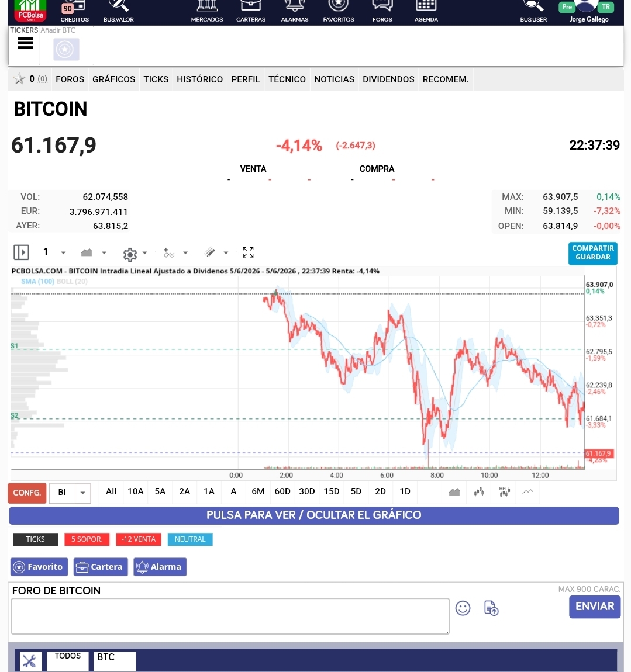Switch to the HISTÓRICO tab
The image size is (631, 672).
pyautogui.click(x=200, y=79)
